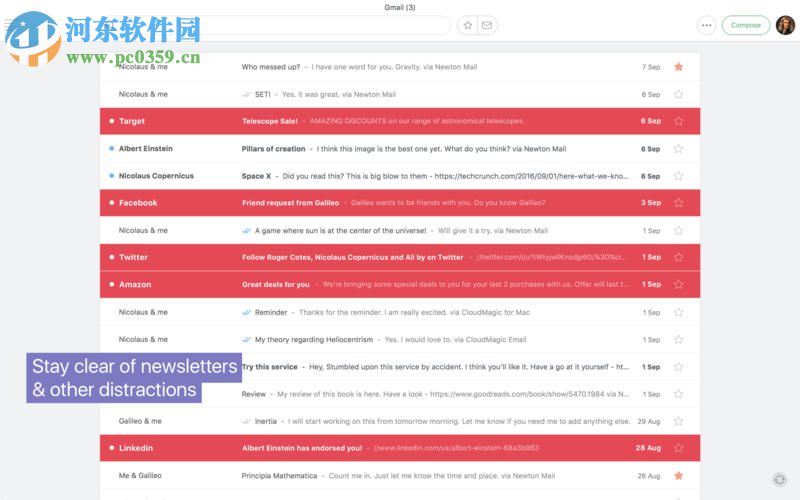Star the Target Telescope Sale email

click(x=679, y=121)
